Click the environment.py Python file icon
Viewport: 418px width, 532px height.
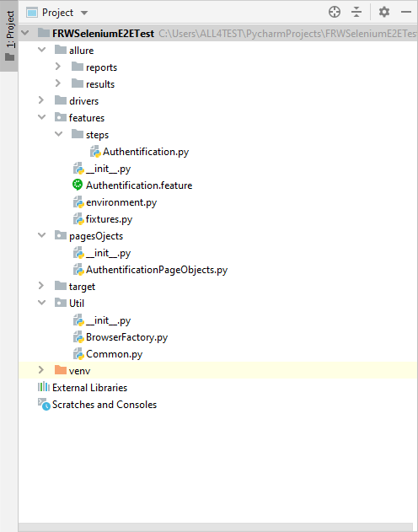[78, 202]
